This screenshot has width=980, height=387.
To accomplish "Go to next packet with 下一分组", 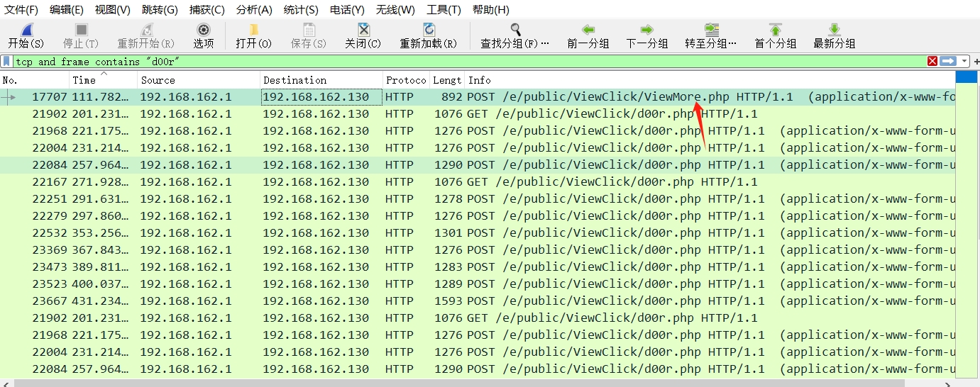I will pos(647,30).
